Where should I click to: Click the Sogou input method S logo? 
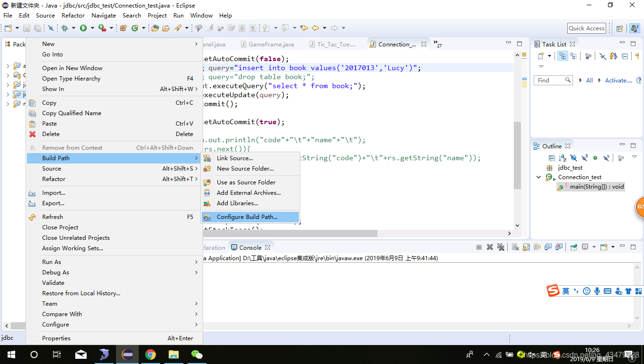coord(553,291)
